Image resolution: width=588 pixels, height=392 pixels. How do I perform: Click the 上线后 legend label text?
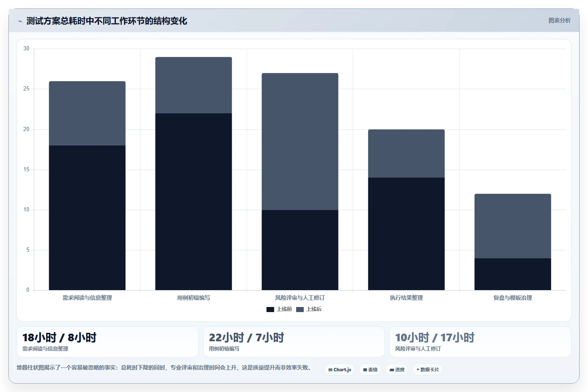[x=314, y=309]
